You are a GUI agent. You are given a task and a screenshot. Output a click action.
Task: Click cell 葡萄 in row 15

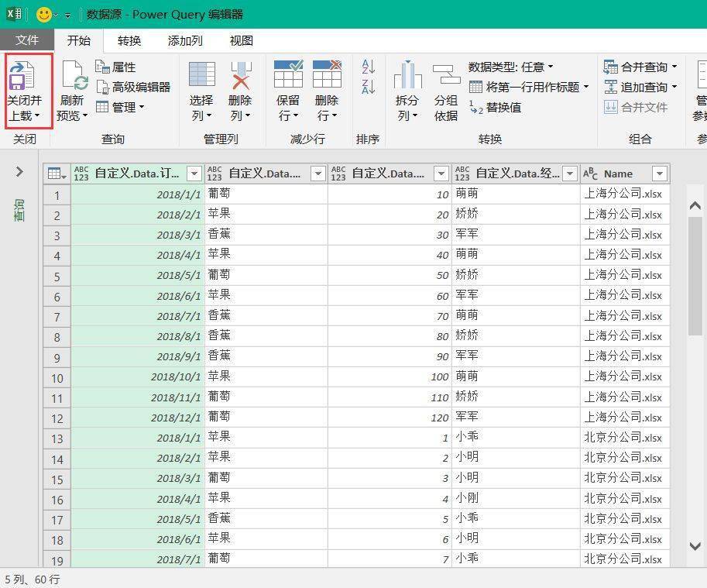click(266, 478)
